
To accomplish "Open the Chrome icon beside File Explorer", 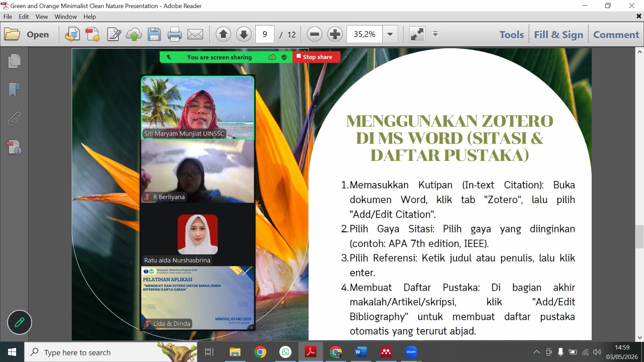I will coord(260,352).
